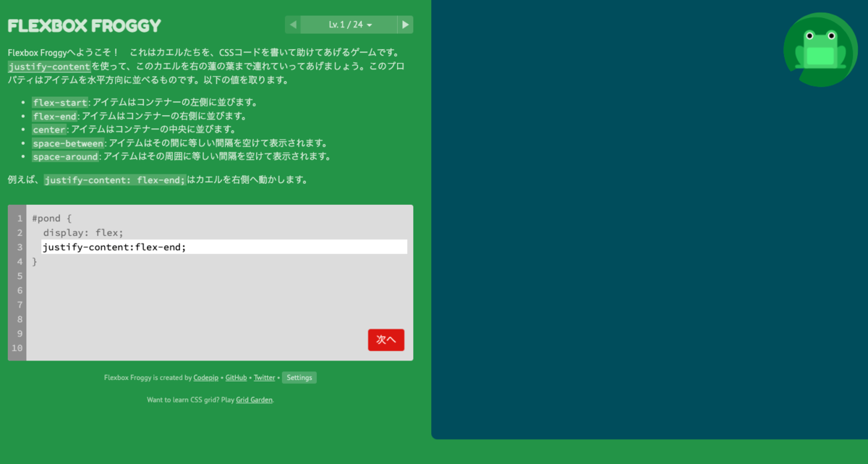The image size is (868, 464).
Task: Open the Settings button in footer
Action: pyautogui.click(x=299, y=378)
